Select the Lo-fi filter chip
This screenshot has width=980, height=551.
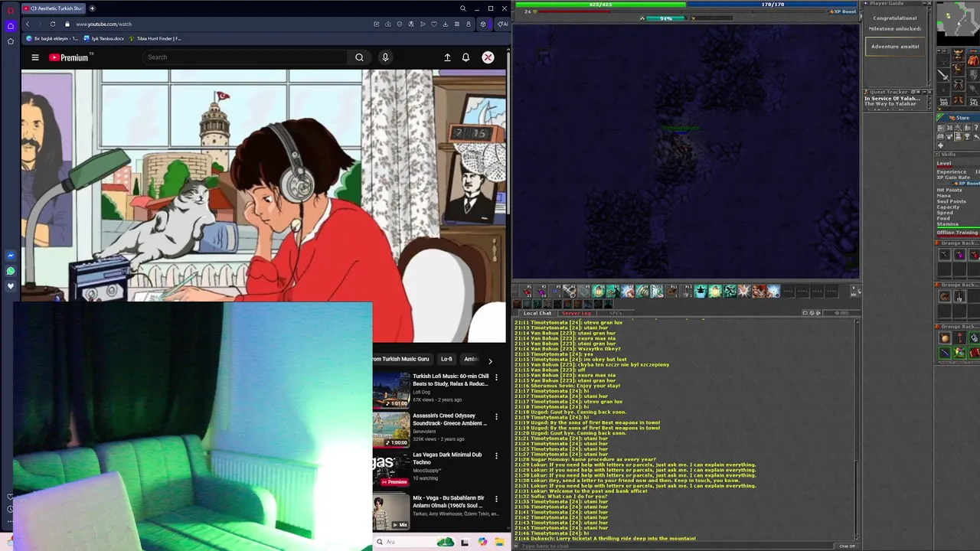point(446,359)
